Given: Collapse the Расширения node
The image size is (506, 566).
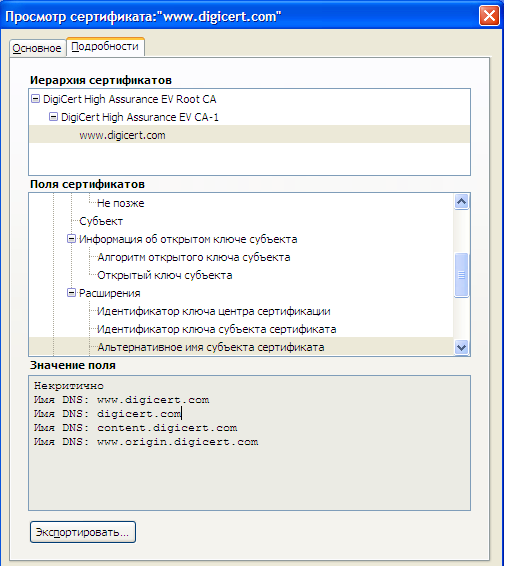Looking at the screenshot, I should click(x=71, y=293).
